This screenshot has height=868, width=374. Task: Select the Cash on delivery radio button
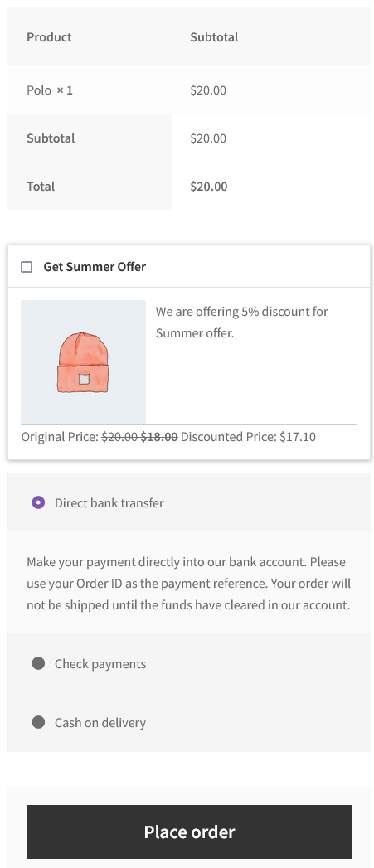coord(38,722)
